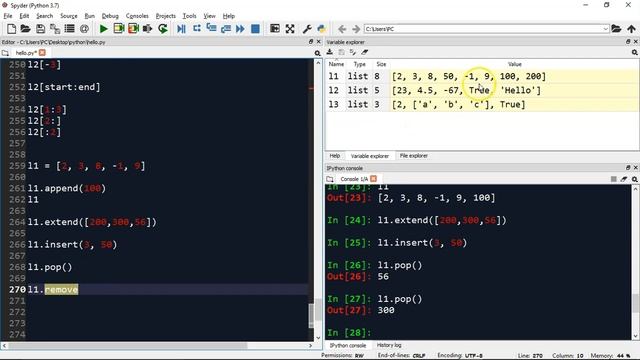This screenshot has height=360, width=640.
Task: Open the file list icon in toolbar
Action: click(x=69, y=29)
